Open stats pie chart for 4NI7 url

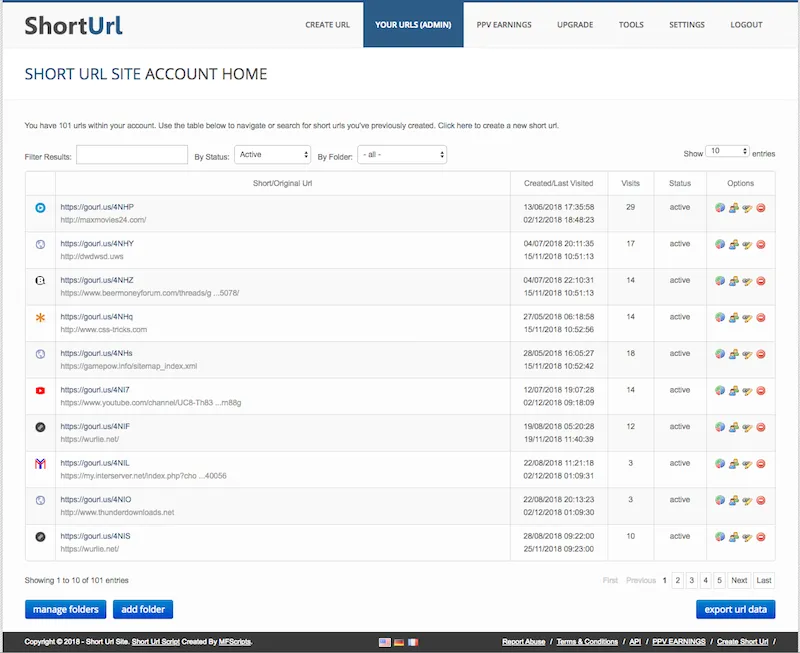coord(720,391)
